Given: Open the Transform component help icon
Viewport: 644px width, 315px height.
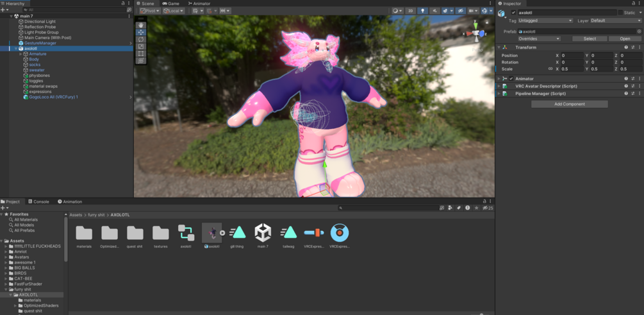Looking at the screenshot, I should (x=626, y=47).
